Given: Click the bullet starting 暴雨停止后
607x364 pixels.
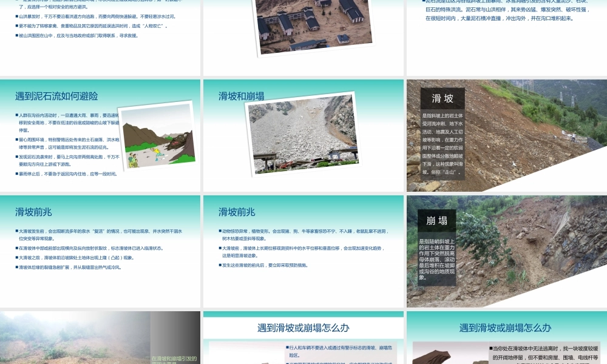Looking at the screenshot, I should (66, 174).
